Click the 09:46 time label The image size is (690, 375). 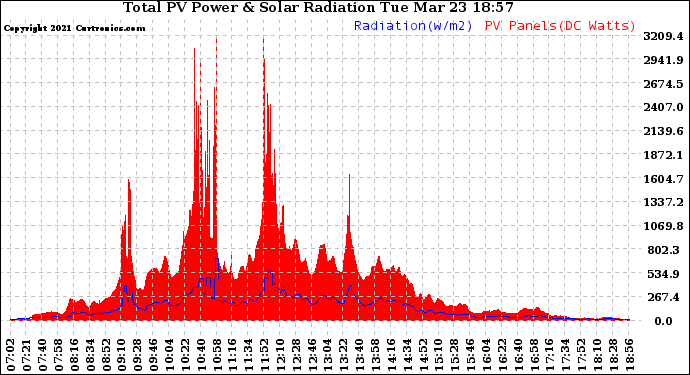click(x=154, y=355)
